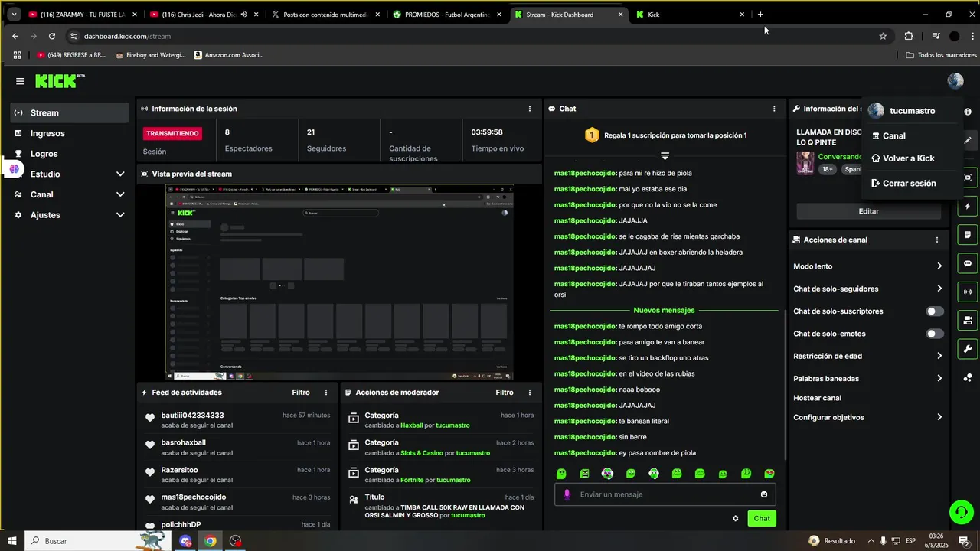Open chat settings gear icon
Viewport: 980px width, 551px height.
pyautogui.click(x=736, y=519)
